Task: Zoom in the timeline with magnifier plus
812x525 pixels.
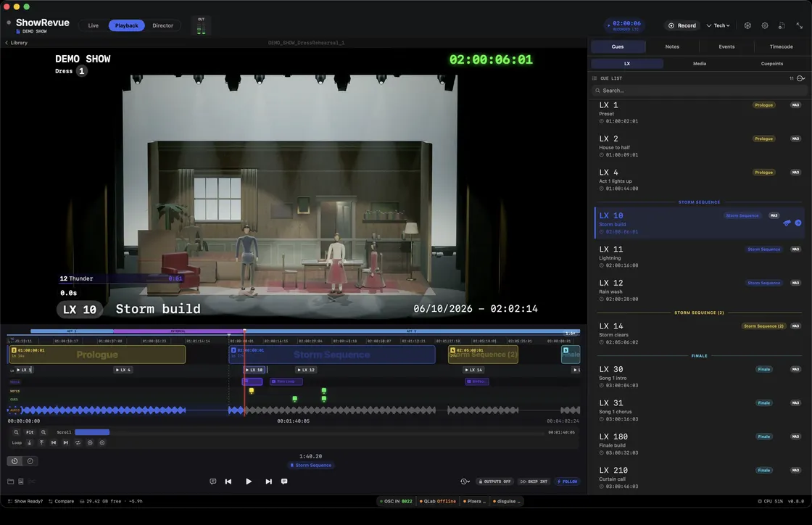Action: click(x=43, y=432)
